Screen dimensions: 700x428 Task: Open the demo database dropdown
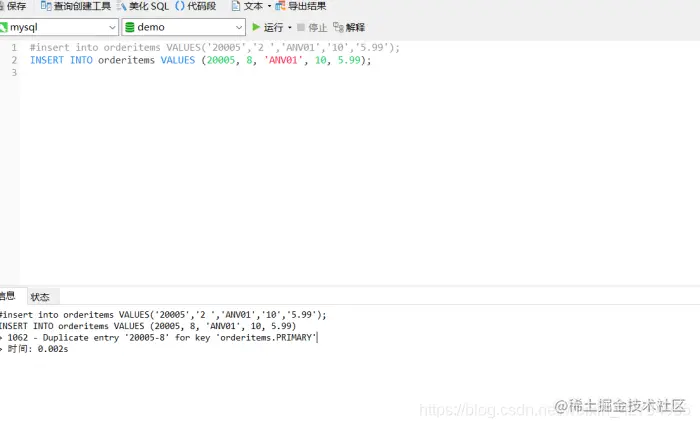point(183,27)
